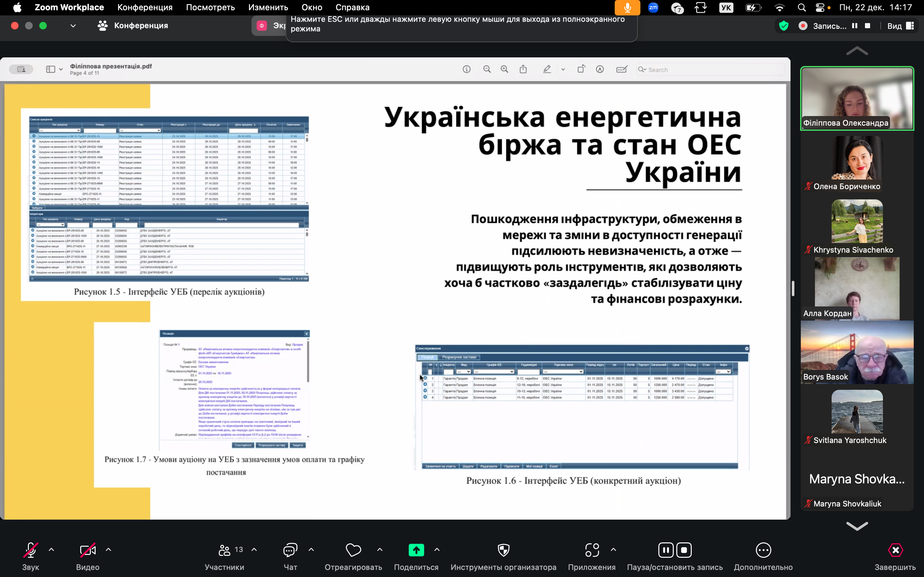Screen dimensions: 924x577
Task: Expand the chevron next to Участники
Action: 254,549
